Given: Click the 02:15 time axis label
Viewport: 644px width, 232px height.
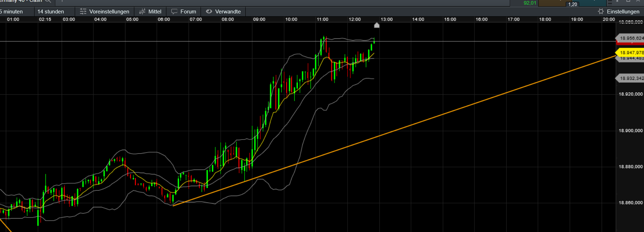Looking at the screenshot, I should [45, 19].
